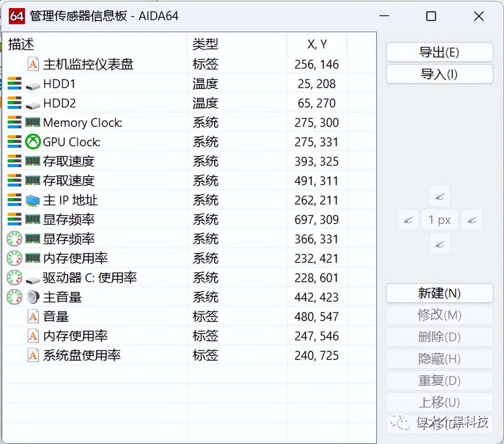The image size is (504, 444).
Task: Click the 描述 column header
Action: tap(20, 44)
